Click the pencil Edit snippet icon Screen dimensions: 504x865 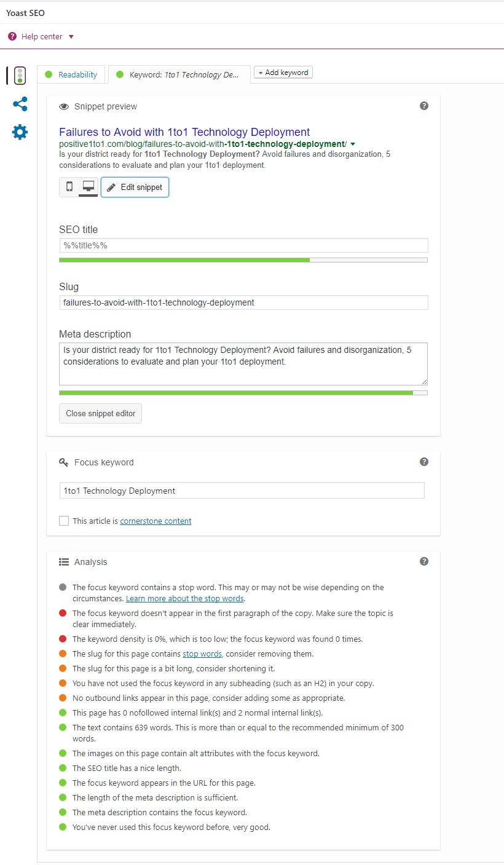[112, 187]
